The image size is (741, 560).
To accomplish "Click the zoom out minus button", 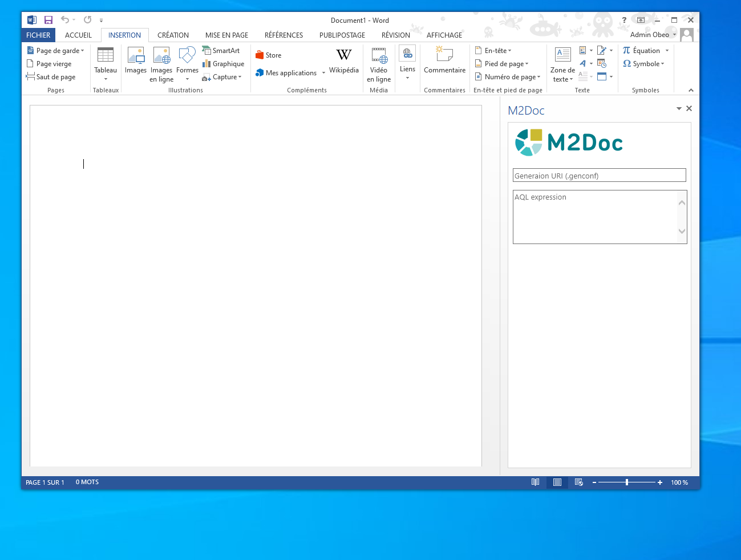I will 594,482.
